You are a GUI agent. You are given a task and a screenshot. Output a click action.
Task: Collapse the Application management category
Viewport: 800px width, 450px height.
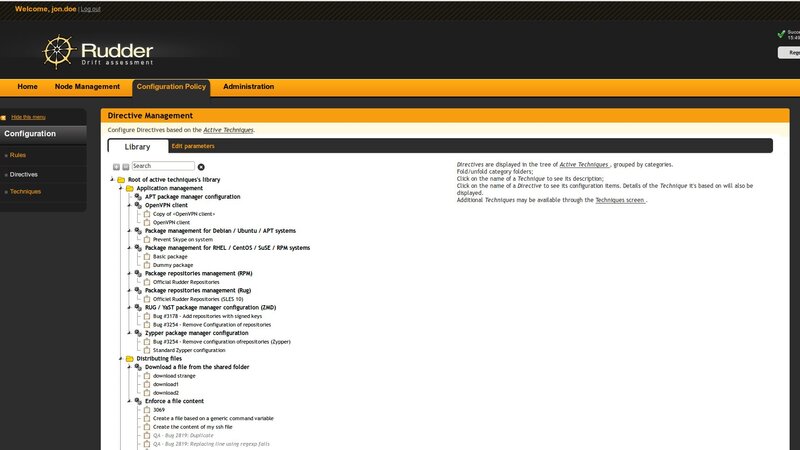121,188
